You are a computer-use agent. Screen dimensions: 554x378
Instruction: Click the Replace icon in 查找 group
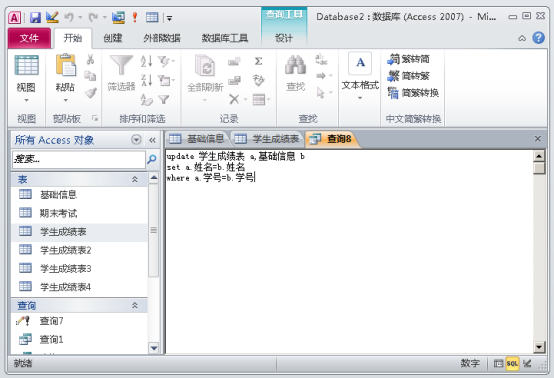point(321,59)
